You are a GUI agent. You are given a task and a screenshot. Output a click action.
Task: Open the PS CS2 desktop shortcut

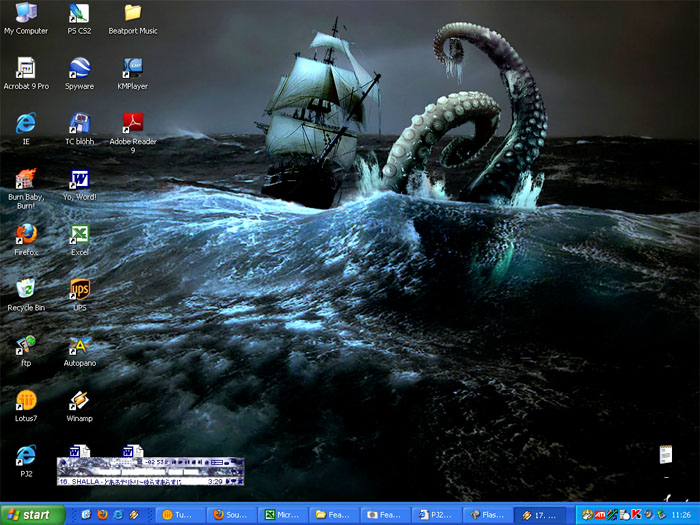(79, 14)
